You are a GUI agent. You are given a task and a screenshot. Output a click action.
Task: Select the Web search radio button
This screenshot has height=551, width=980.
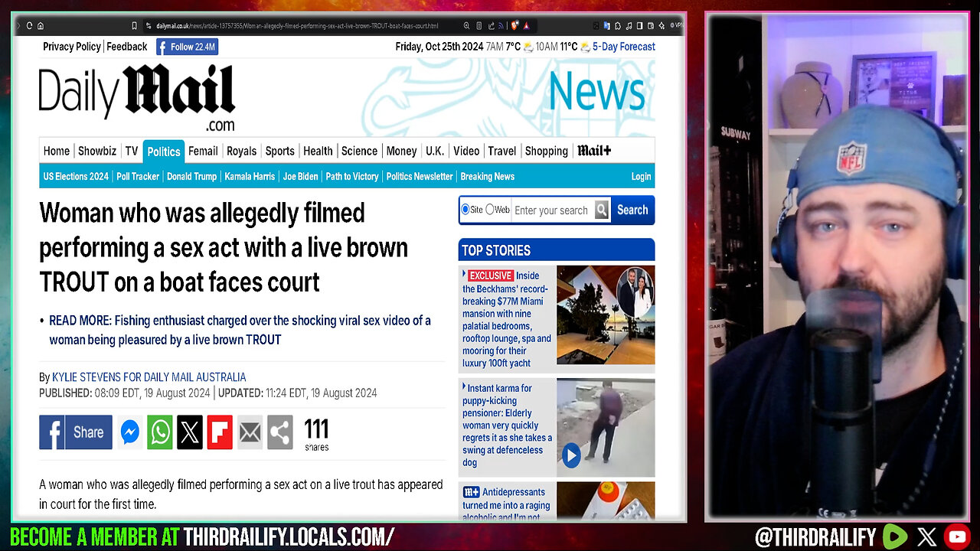[x=489, y=209]
